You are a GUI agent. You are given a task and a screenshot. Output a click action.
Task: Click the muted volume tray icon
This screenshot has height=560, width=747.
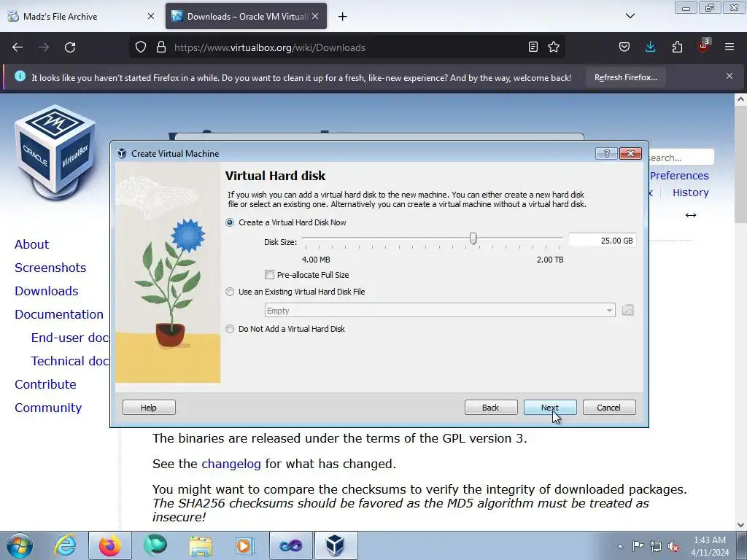673,546
